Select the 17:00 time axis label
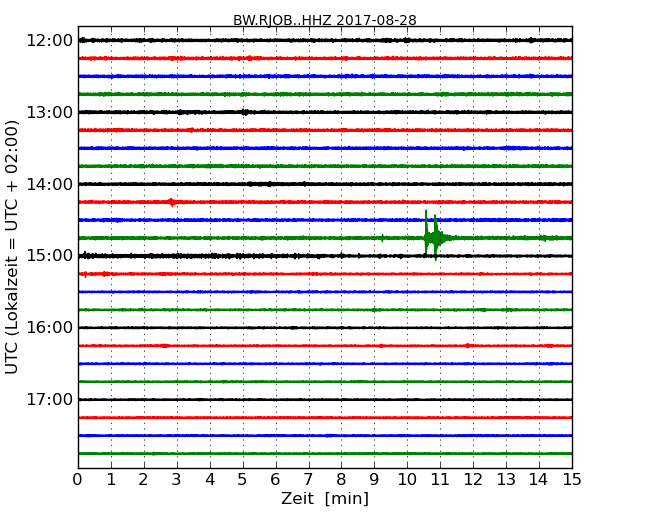Image resolution: width=650 pixels, height=520 pixels. (x=50, y=399)
